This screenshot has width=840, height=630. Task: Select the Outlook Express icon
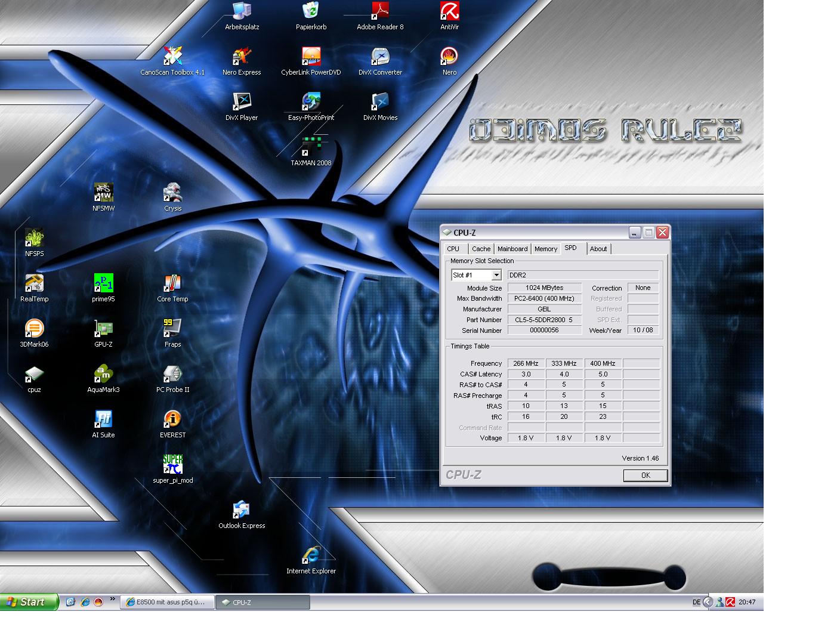[242, 515]
